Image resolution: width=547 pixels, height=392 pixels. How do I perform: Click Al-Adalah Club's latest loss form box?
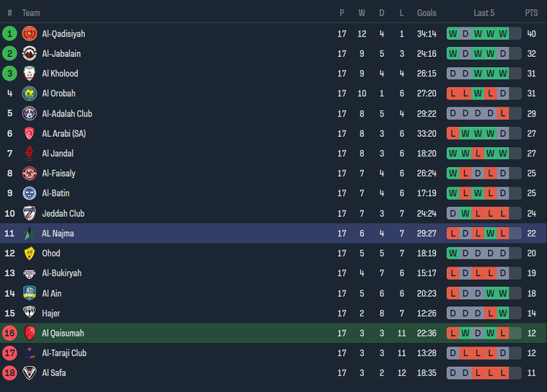pyautogui.click(x=503, y=114)
